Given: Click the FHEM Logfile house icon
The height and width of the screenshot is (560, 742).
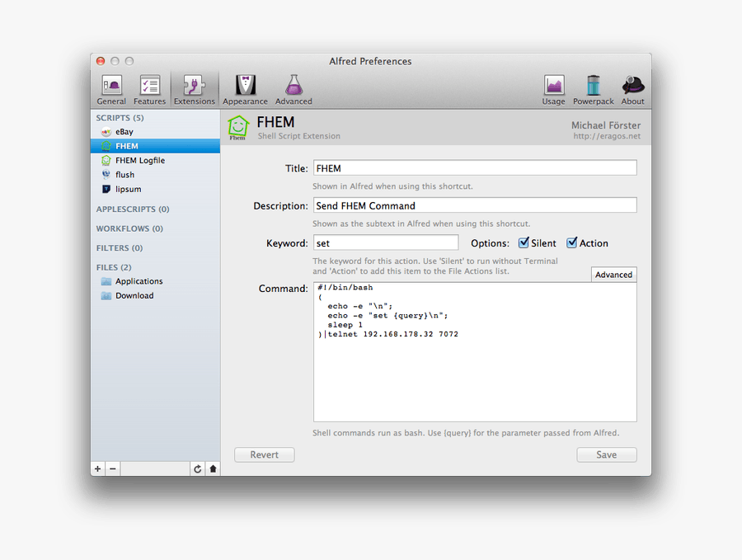Looking at the screenshot, I should click(106, 161).
